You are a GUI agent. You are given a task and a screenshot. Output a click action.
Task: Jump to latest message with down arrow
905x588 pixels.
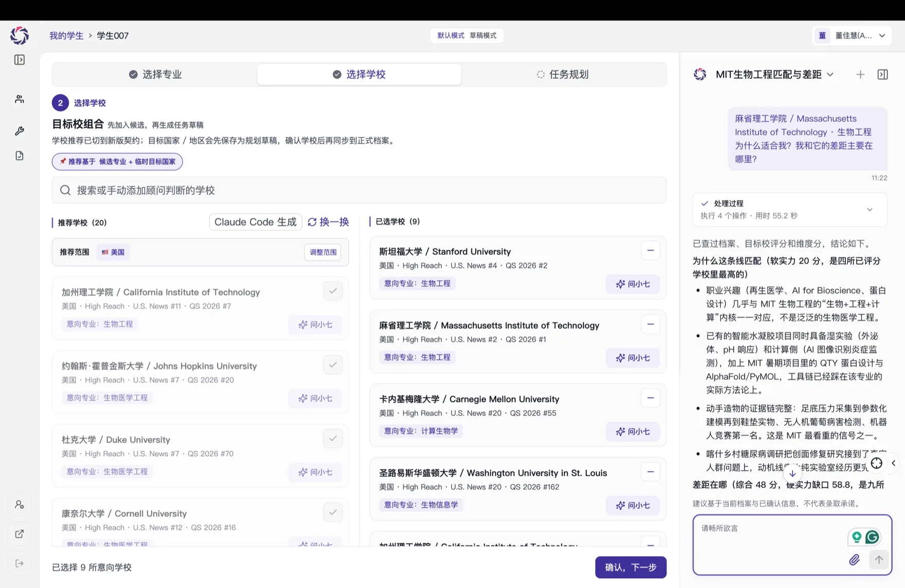click(x=792, y=473)
